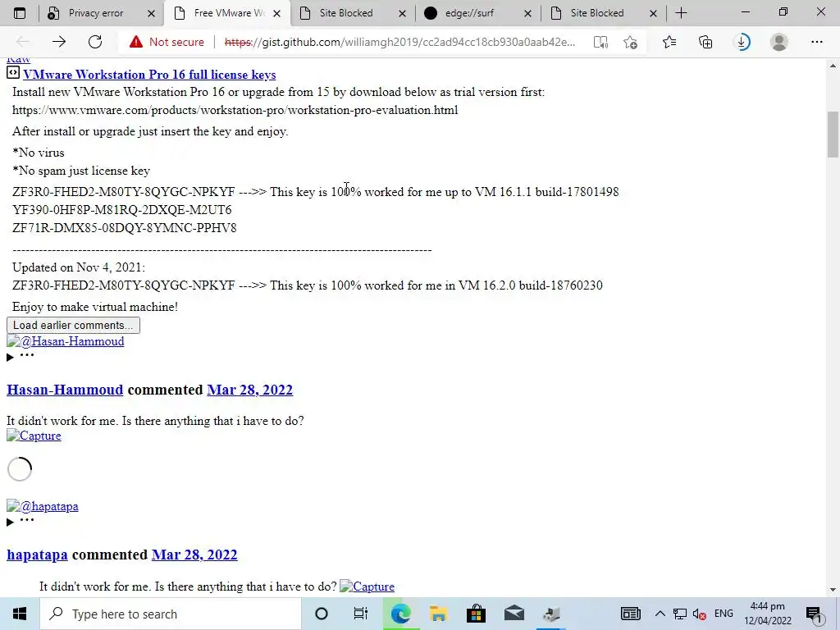Viewport: 840px width, 630px height.
Task: Close the edge://surf tab
Action: pos(527,13)
